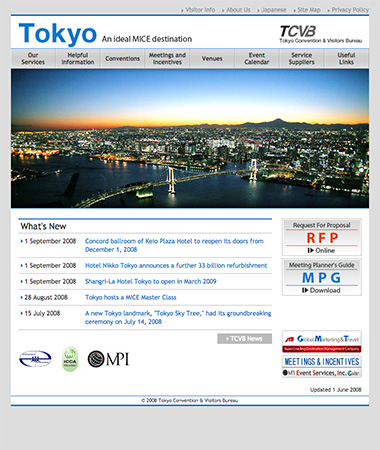Click the blue oval association logo
The image size is (380, 450).
(x=35, y=359)
